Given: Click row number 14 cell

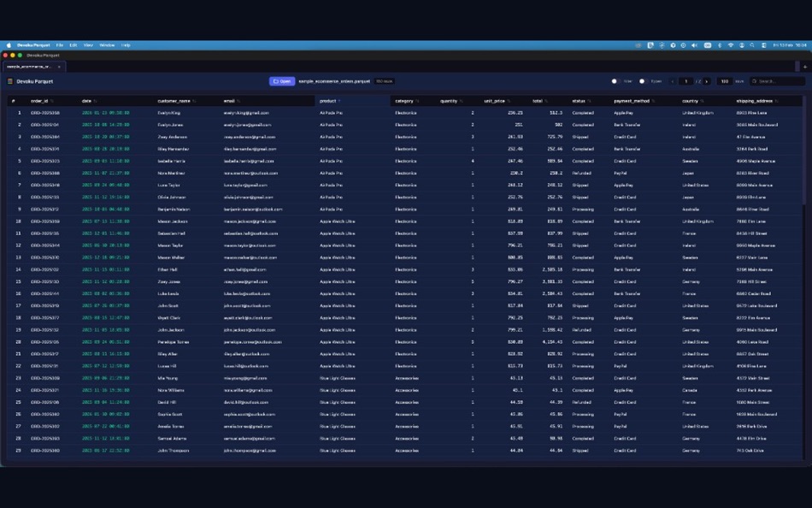Looking at the screenshot, I should (x=18, y=269).
